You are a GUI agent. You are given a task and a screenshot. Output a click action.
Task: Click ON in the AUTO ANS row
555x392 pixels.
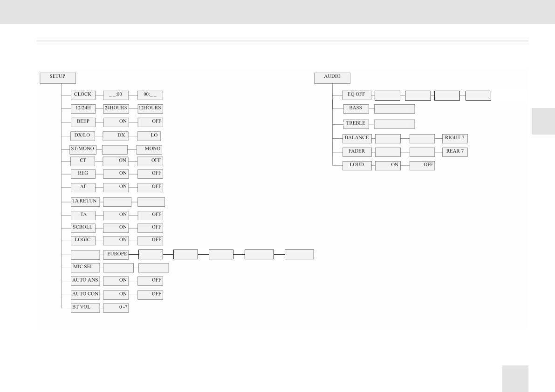pos(116,281)
